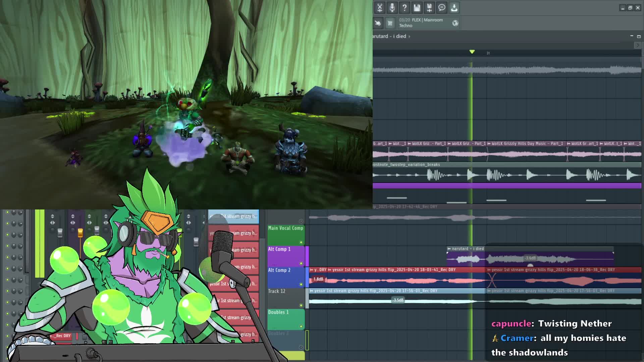Click the export download arrow icon
Screen dimensions: 644x362
pyautogui.click(x=454, y=7)
